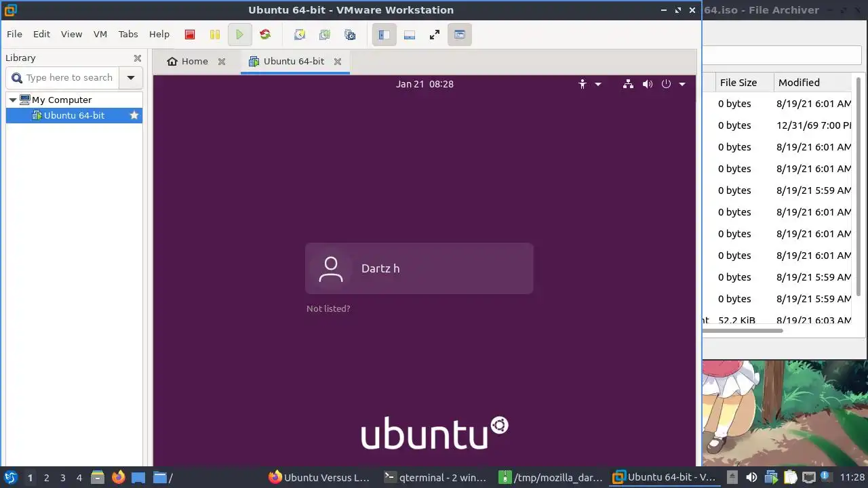
Task: Enter full screen mode via arrows icon
Action: [435, 35]
